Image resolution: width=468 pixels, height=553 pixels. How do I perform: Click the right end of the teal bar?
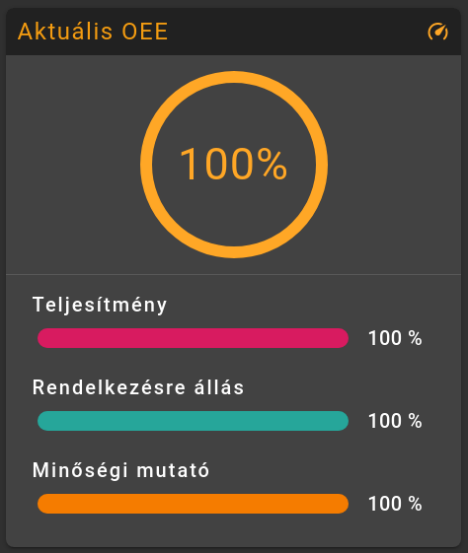tap(340, 421)
